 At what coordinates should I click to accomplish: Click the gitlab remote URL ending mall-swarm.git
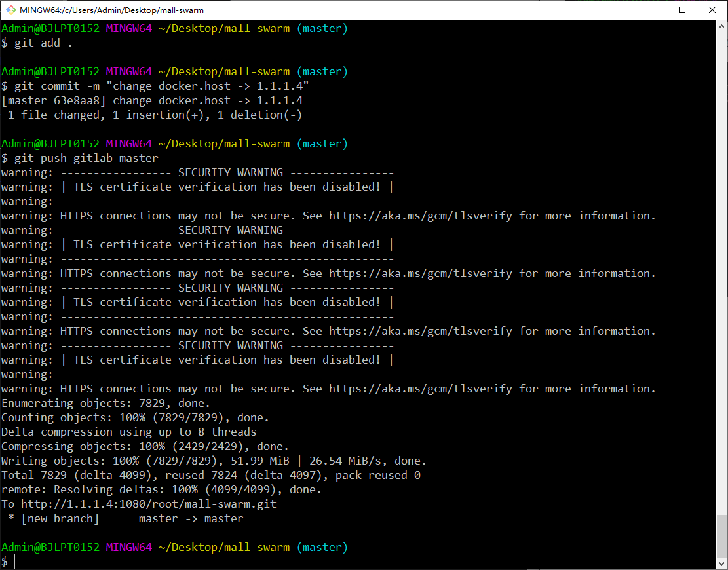point(149,504)
